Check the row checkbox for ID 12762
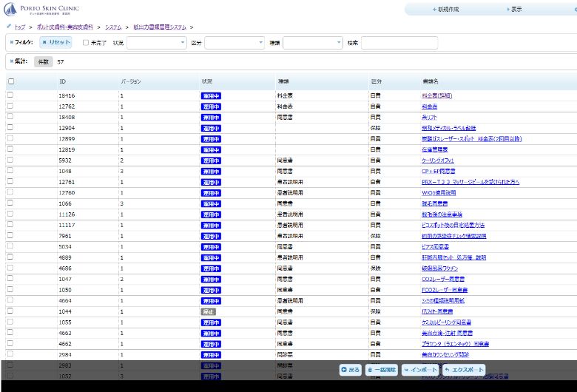 point(10,106)
